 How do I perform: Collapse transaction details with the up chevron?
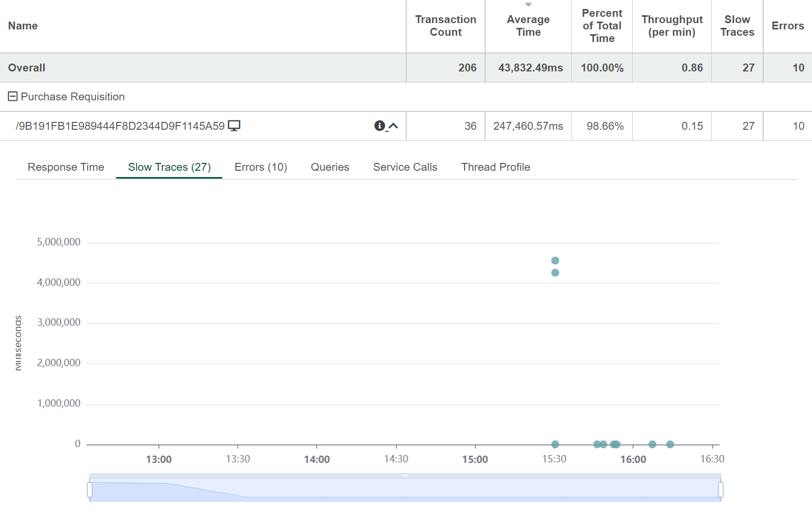[393, 126]
